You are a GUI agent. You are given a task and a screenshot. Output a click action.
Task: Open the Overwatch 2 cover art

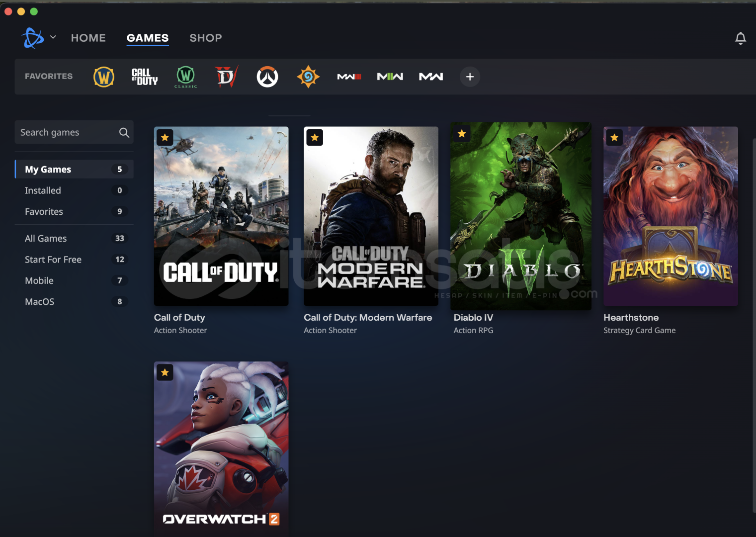coord(221,449)
